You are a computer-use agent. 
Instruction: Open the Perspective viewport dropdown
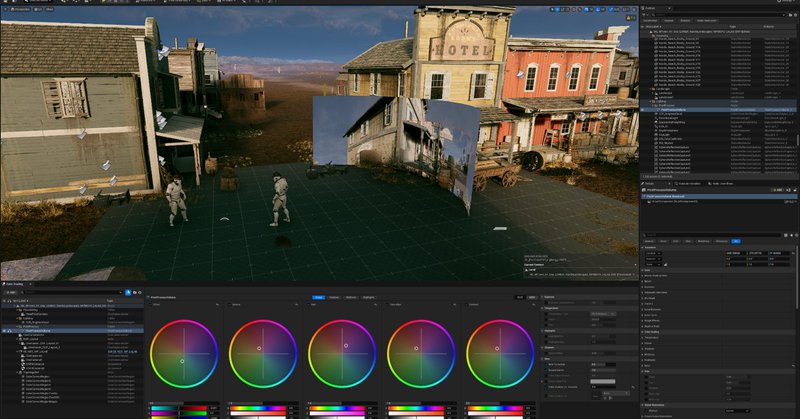(x=20, y=9)
